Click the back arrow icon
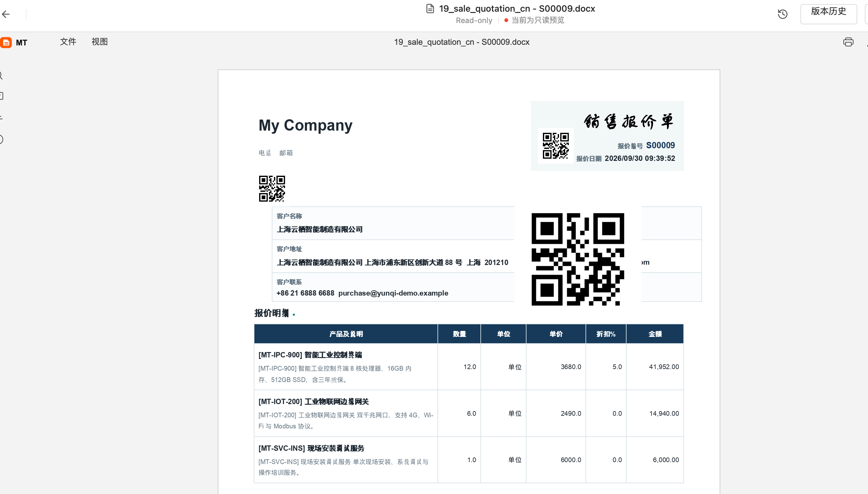This screenshot has width=868, height=494. (x=6, y=14)
